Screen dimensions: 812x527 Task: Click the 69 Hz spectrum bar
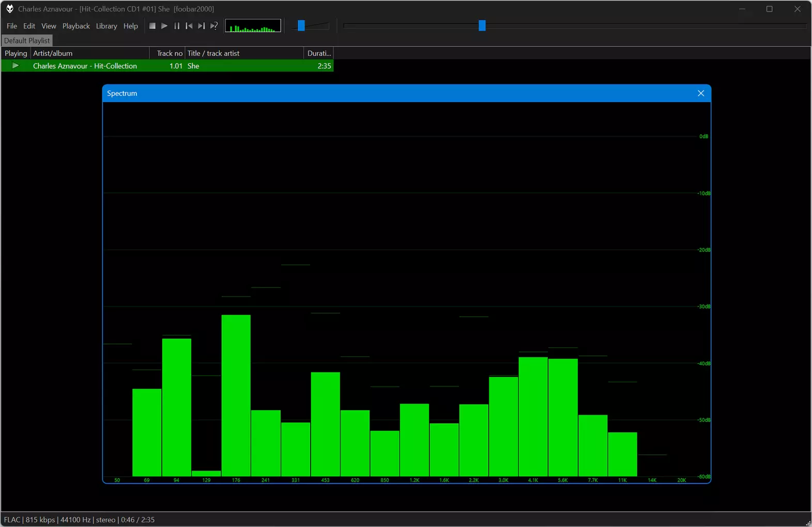(147, 432)
